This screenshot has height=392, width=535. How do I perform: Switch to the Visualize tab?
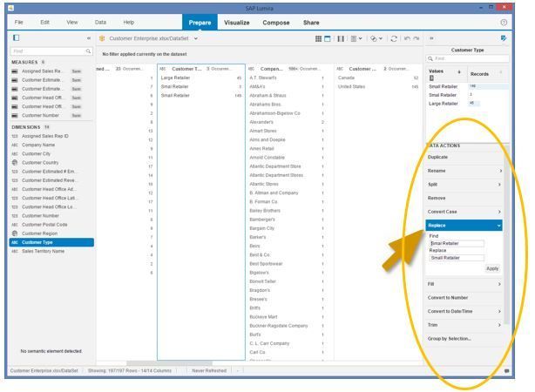point(237,23)
